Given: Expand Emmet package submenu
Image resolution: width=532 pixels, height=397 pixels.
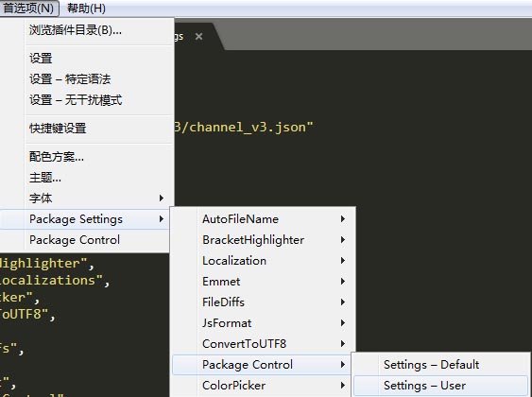Looking at the screenshot, I should [x=263, y=282].
